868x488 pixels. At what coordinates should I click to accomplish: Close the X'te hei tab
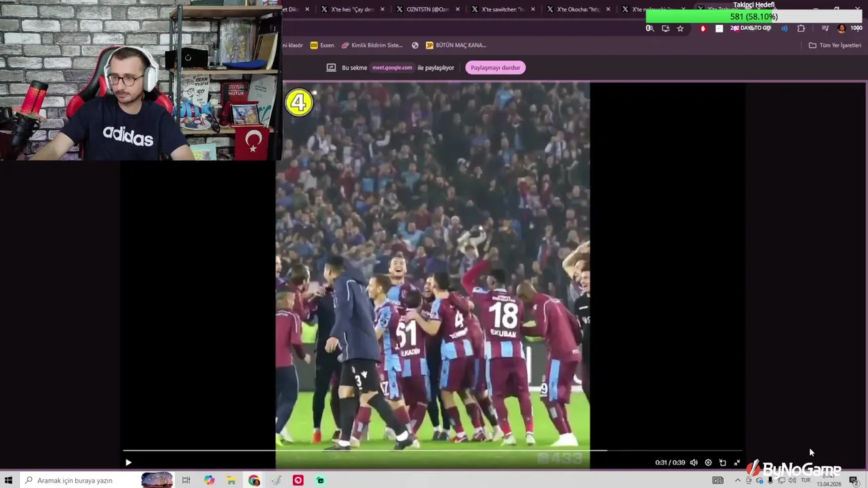pyautogui.click(x=382, y=9)
